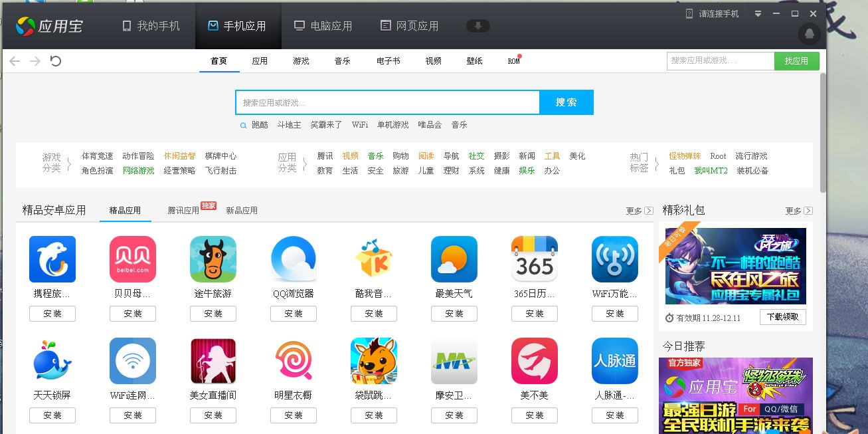
Task: Open the 摩安卫士 MA icon
Action: coord(454,361)
